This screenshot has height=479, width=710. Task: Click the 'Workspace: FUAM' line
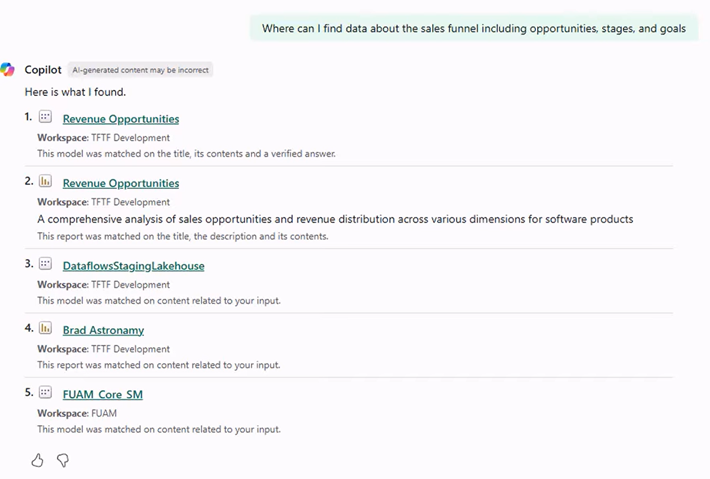[x=77, y=413]
